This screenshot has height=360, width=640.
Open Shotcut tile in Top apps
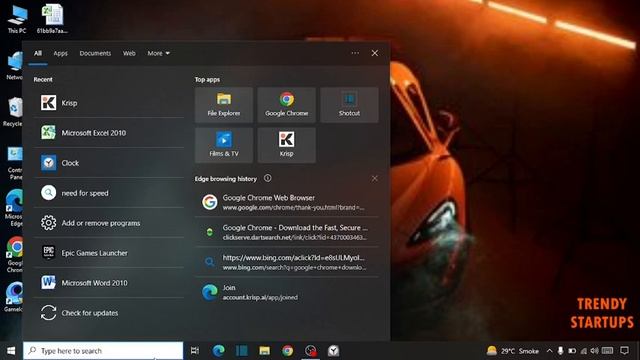(x=349, y=105)
